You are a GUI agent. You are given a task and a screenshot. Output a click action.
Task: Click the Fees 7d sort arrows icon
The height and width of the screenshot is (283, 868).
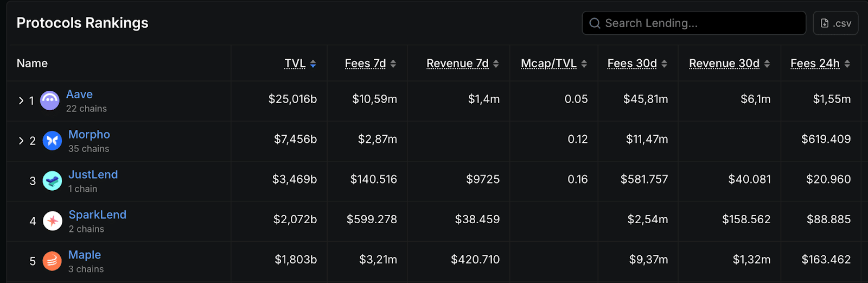[x=393, y=64]
